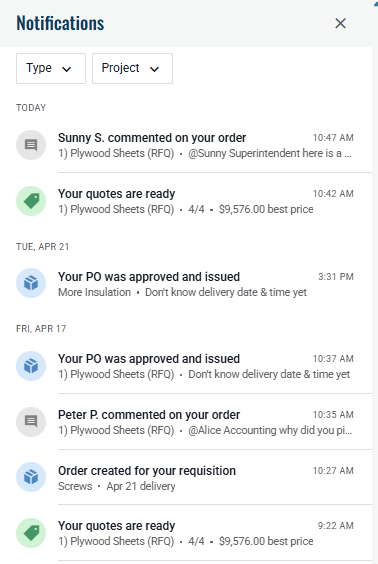Click the Screws Apr 21 delivery details

(117, 486)
